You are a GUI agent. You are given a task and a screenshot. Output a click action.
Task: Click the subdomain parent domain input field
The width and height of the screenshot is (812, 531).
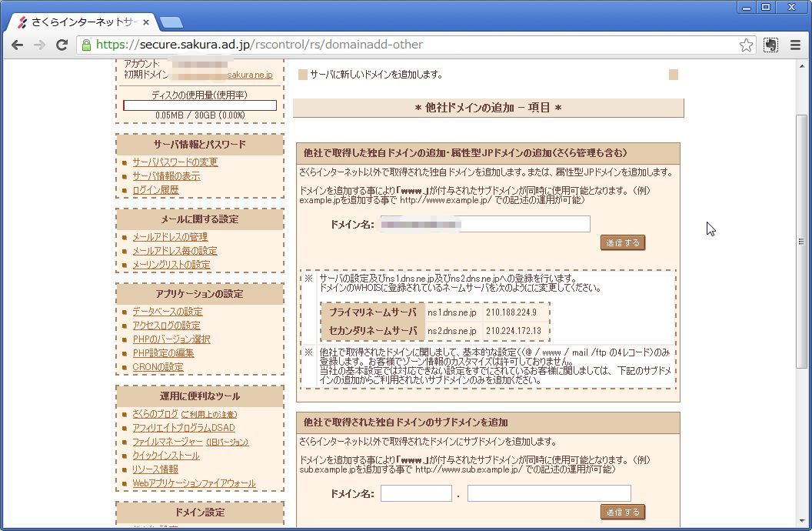tap(550, 493)
